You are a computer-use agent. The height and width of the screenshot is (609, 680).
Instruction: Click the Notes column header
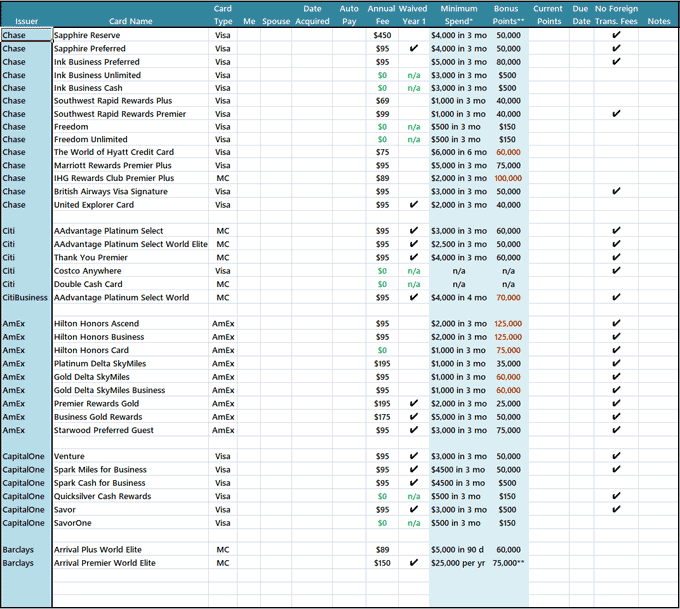(659, 21)
